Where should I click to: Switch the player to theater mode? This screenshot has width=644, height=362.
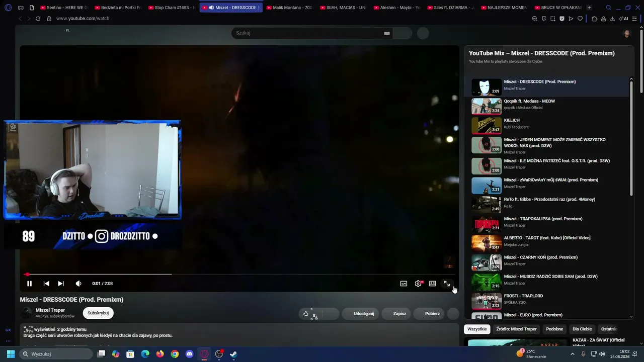(x=432, y=284)
